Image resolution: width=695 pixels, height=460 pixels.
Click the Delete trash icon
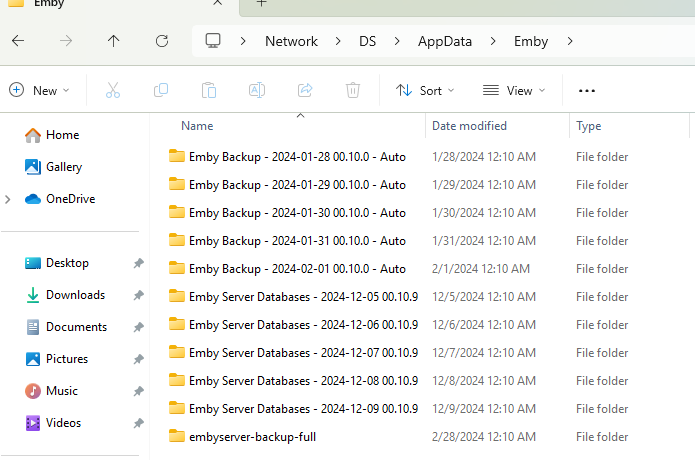[x=353, y=90]
